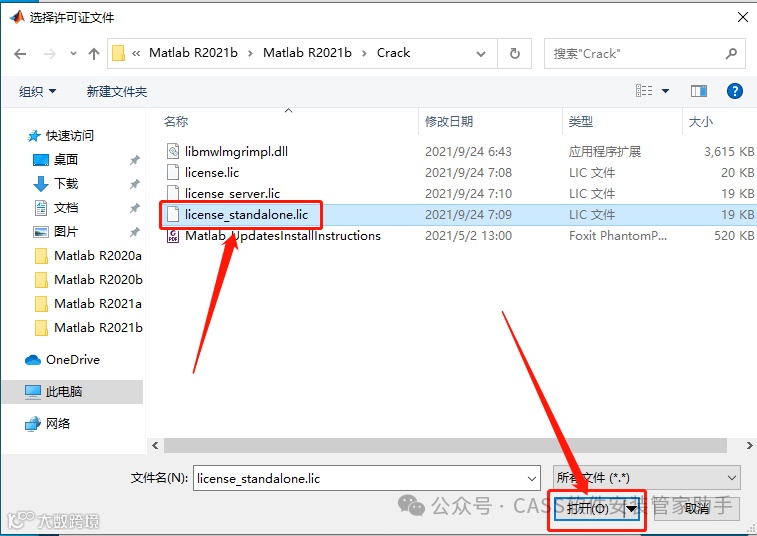
Task: Open 桌面 in quick access
Action: 66,159
